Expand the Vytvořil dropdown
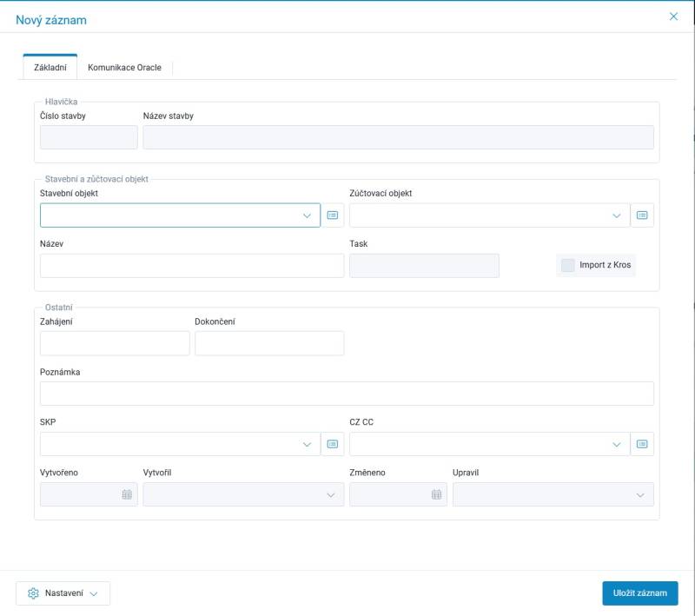The image size is (695, 616). 331,495
